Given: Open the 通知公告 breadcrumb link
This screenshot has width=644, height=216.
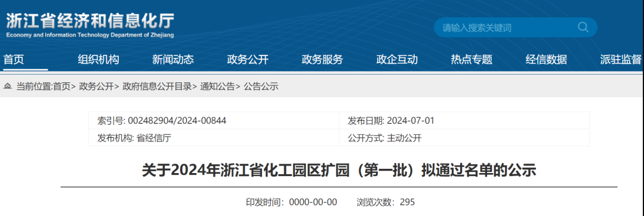Looking at the screenshot, I should click(x=217, y=87).
